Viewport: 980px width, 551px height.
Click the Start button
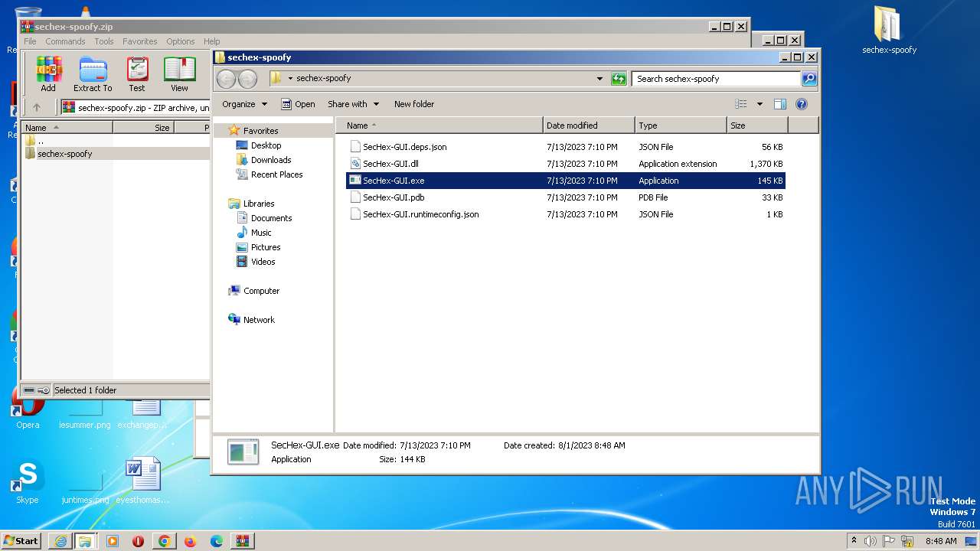[x=21, y=541]
